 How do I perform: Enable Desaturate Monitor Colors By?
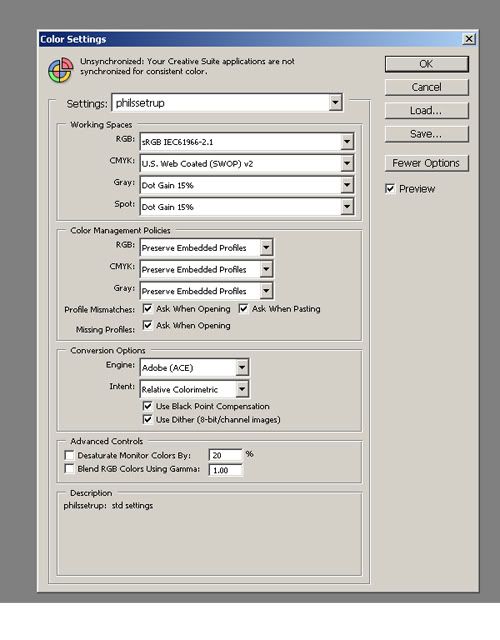69,455
